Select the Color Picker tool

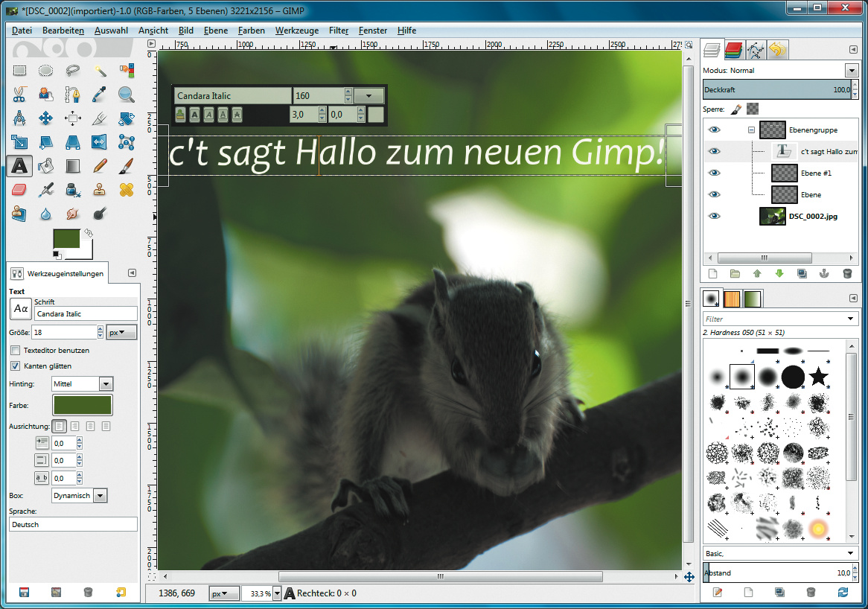tap(100, 95)
